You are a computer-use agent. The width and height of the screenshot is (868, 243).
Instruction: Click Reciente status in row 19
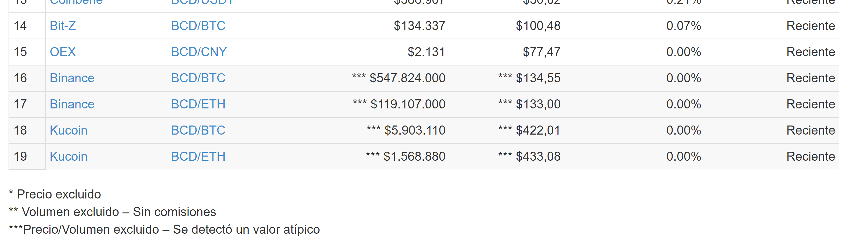coord(810,156)
